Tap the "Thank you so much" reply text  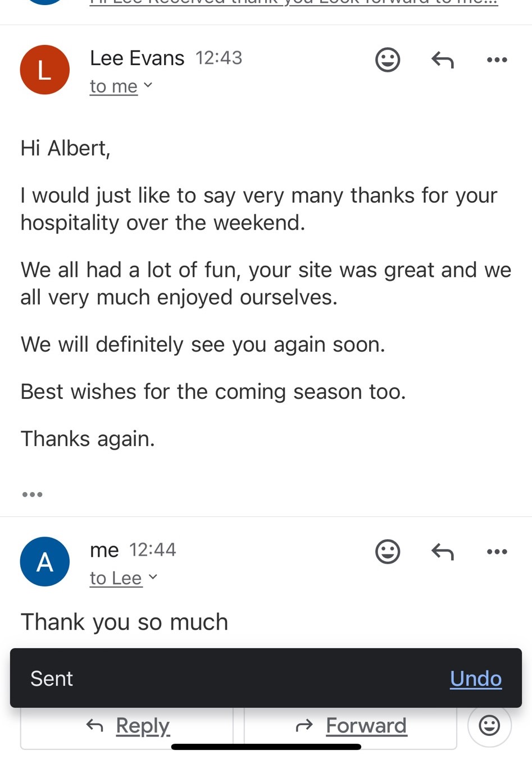[x=124, y=622]
